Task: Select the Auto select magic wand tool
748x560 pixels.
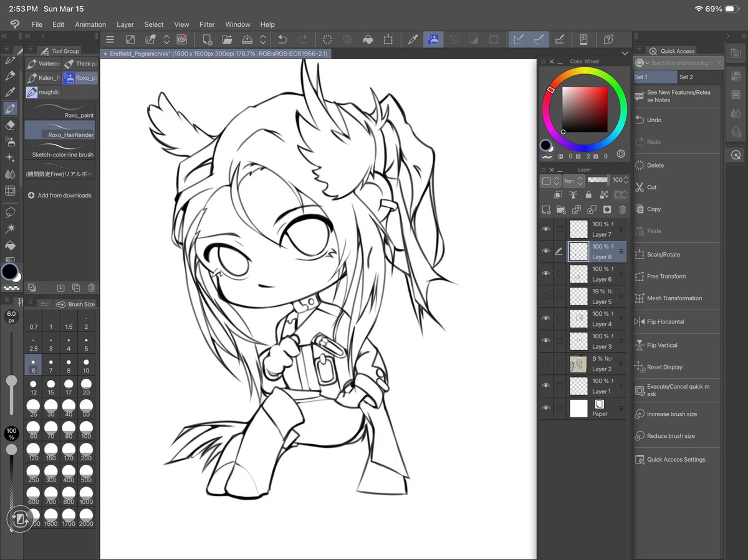Action: click(10, 229)
